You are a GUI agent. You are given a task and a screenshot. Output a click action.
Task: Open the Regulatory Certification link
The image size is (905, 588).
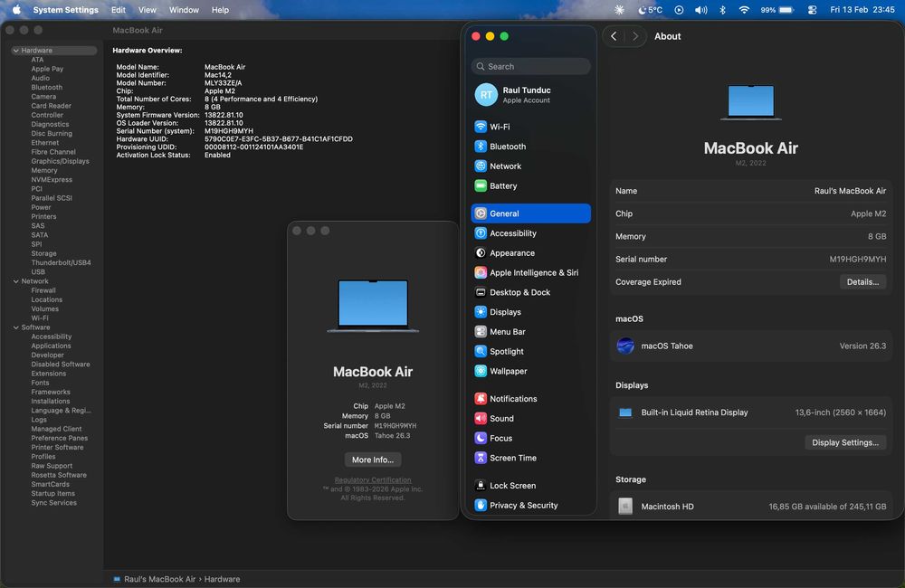pyautogui.click(x=373, y=480)
